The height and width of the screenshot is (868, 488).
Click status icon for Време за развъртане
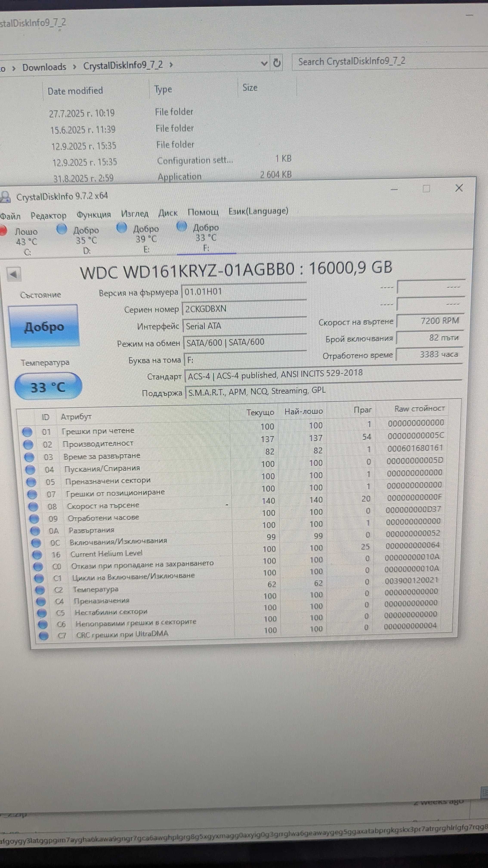click(x=29, y=457)
